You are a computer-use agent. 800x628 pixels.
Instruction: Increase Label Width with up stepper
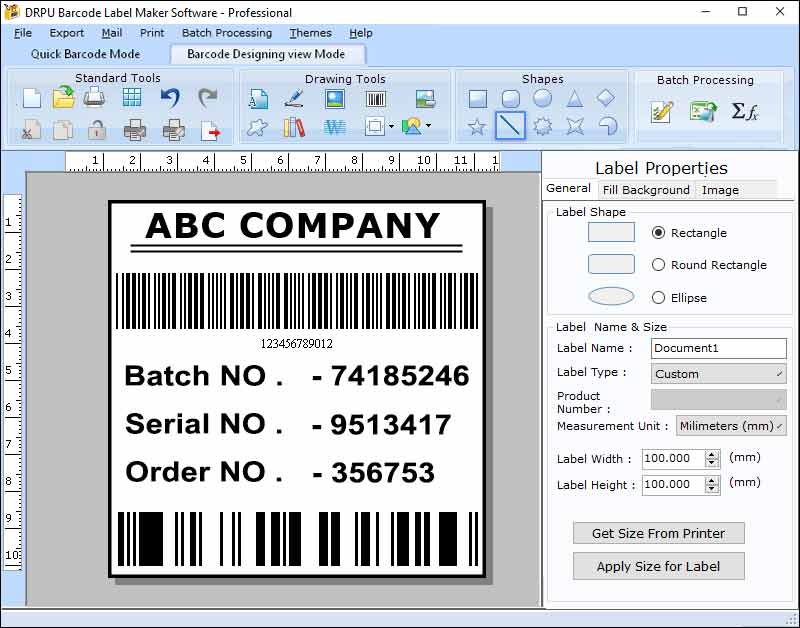[x=712, y=454]
